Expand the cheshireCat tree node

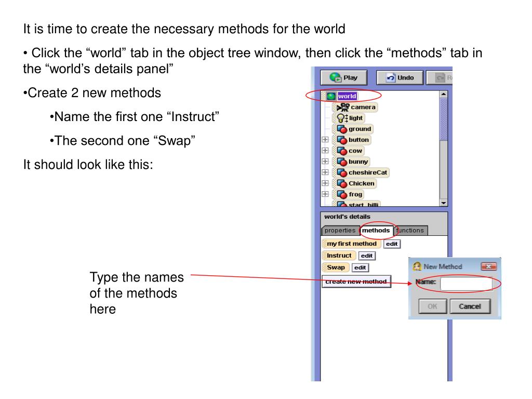[x=325, y=172]
